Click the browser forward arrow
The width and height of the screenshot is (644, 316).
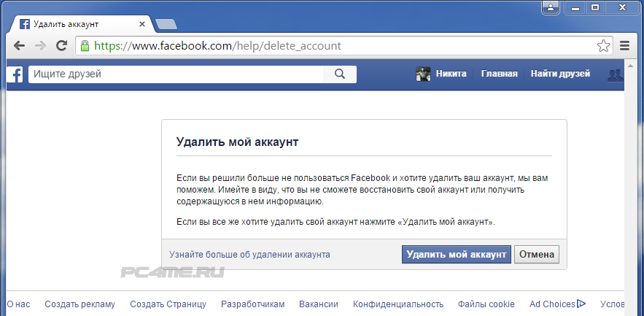tap(40, 46)
